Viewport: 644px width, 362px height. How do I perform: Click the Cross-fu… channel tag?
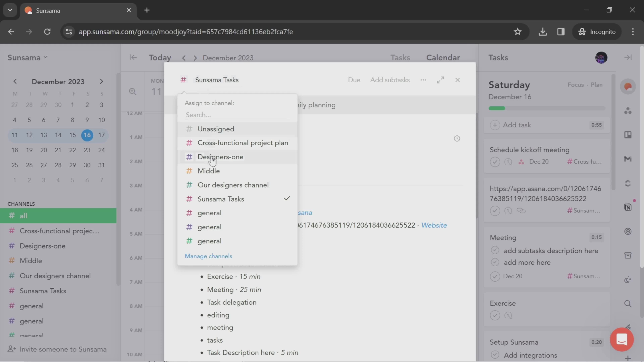pos(584,162)
